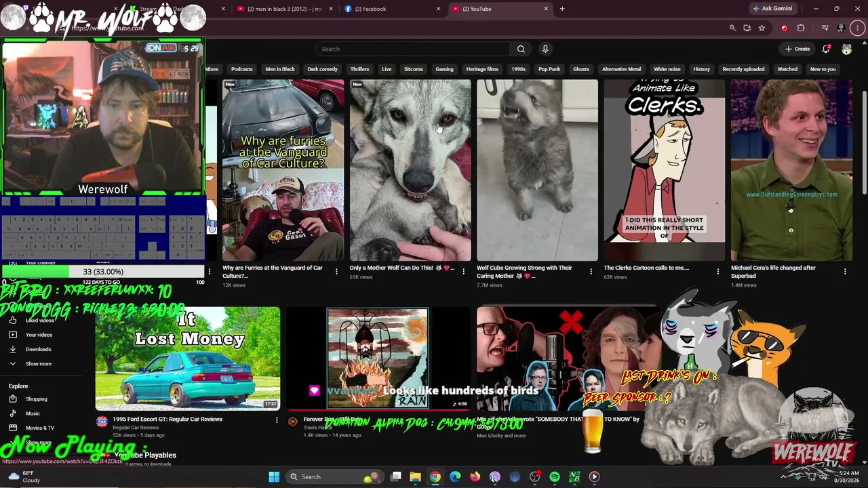The image size is (868, 488).
Task: Open options for Michael Cera short
Action: tap(845, 271)
